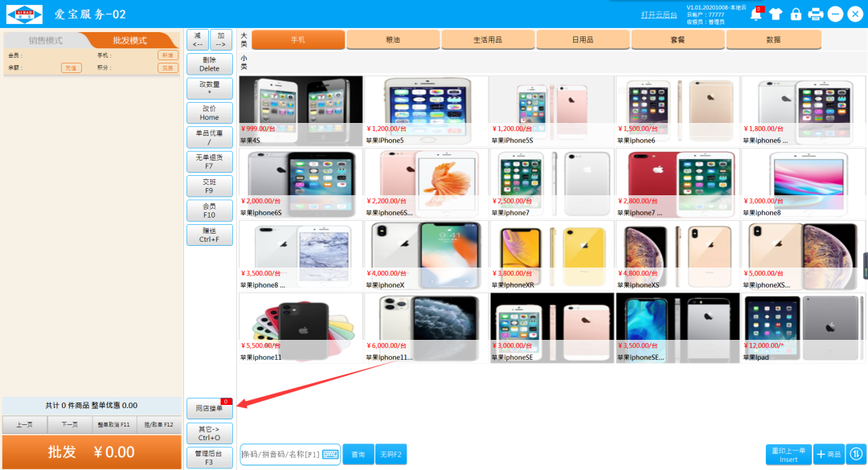The width and height of the screenshot is (868, 470).
Task: Select the ¥1,800.00 苹果iphone6 product
Action: (803, 111)
